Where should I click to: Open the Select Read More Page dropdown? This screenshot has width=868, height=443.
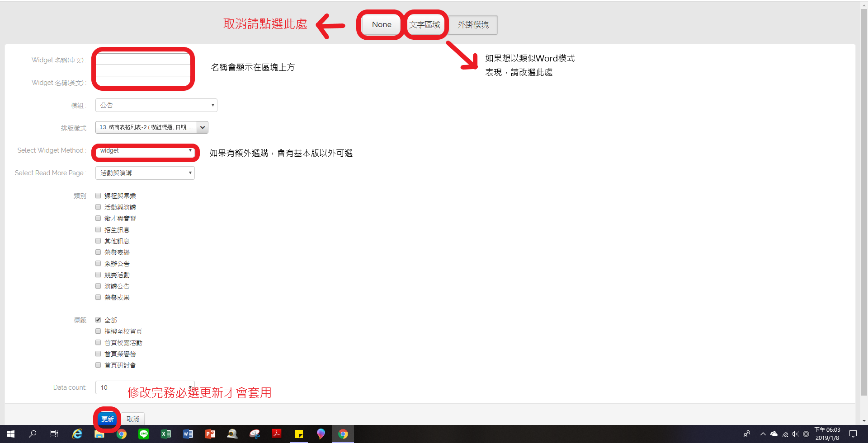pos(145,173)
